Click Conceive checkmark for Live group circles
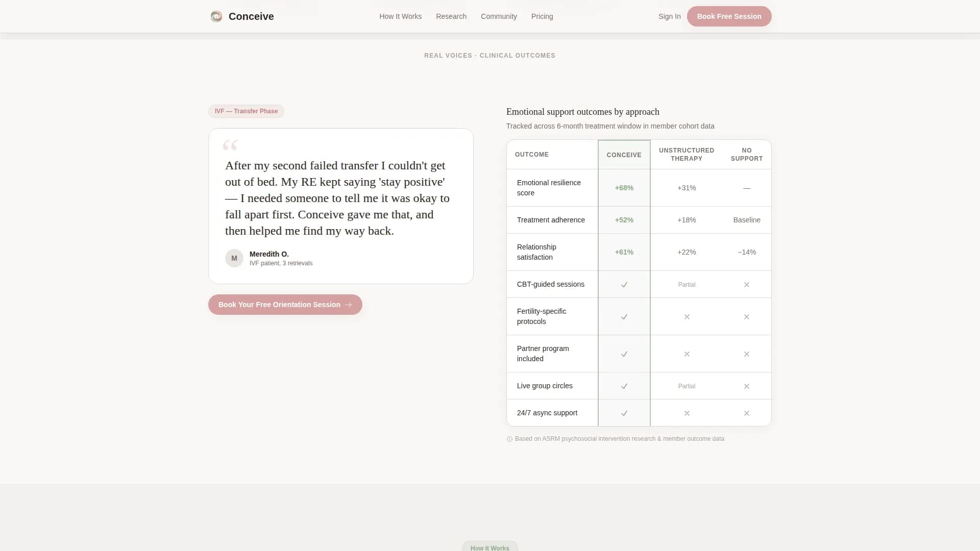Viewport: 980px width, 551px height. 624,386
